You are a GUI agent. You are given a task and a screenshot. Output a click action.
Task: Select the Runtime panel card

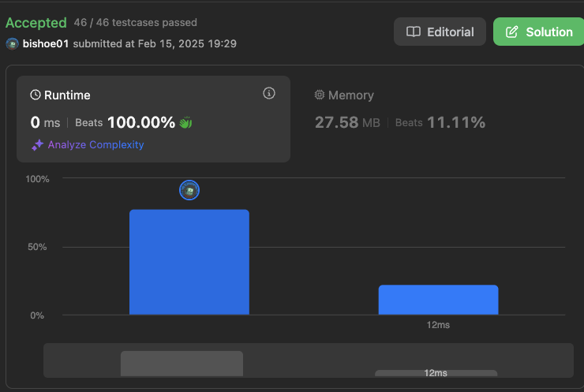point(153,119)
